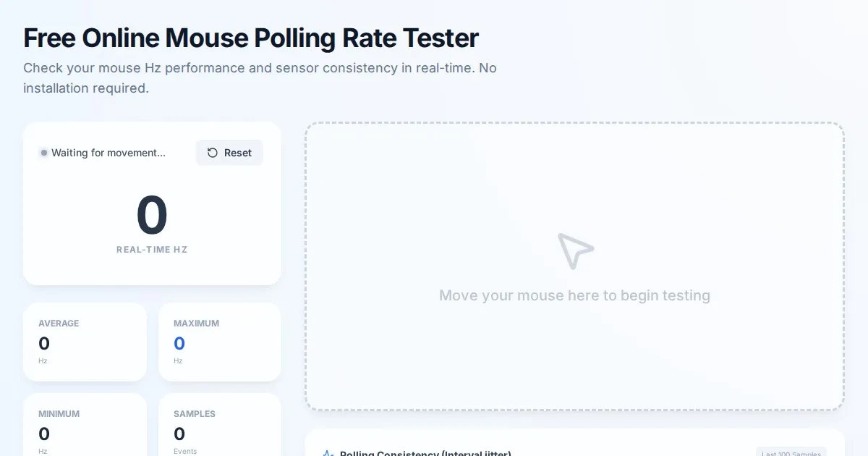Viewport: 868px width, 456px height.
Task: Click the mouse cursor icon in test area
Action: tap(575, 250)
